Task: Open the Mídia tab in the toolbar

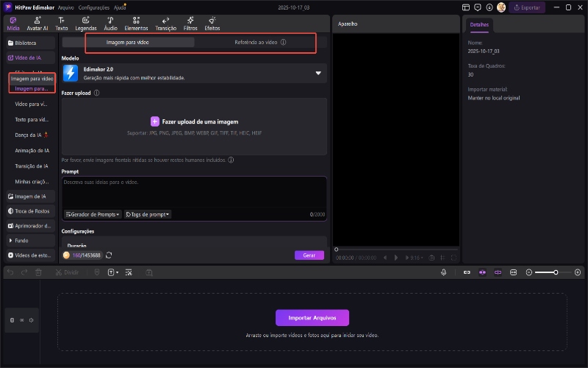Action: [x=13, y=24]
